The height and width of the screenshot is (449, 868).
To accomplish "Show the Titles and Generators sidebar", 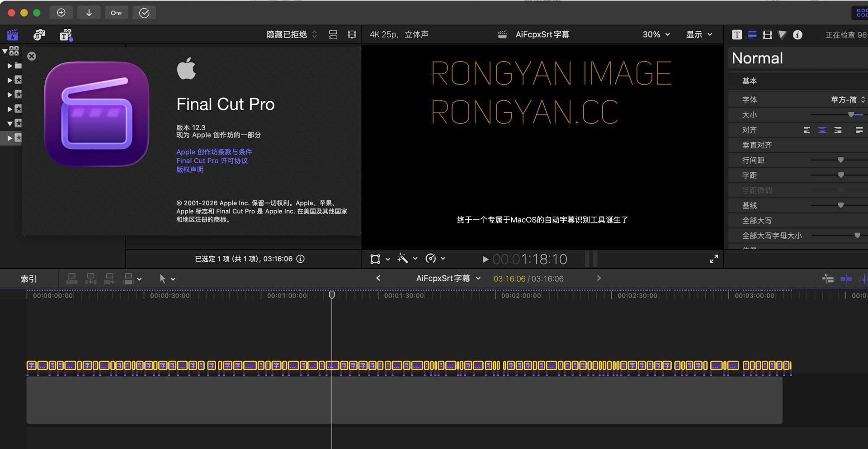I will click(x=66, y=35).
